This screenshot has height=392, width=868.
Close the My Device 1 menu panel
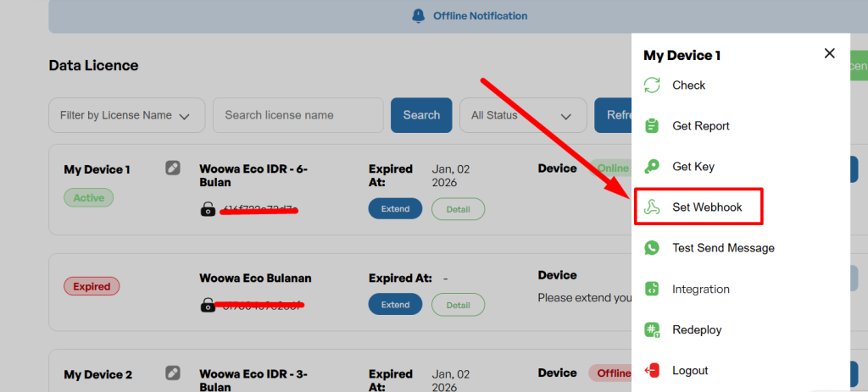click(829, 53)
